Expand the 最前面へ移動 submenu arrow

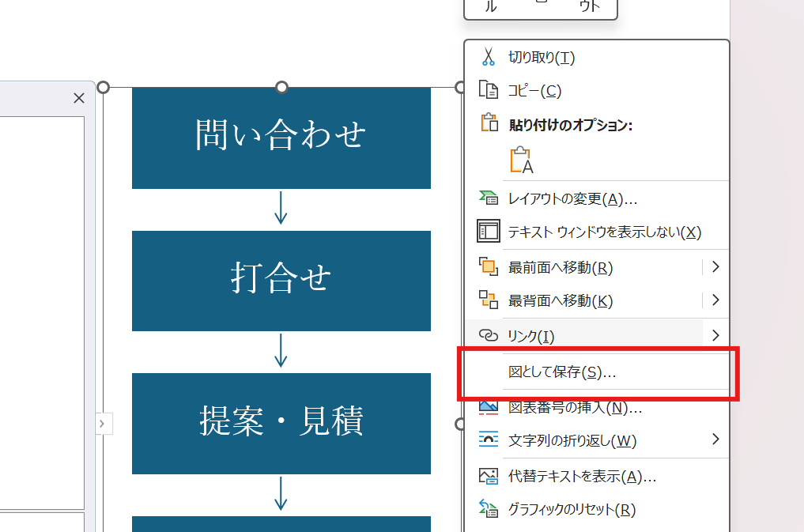[x=715, y=267]
